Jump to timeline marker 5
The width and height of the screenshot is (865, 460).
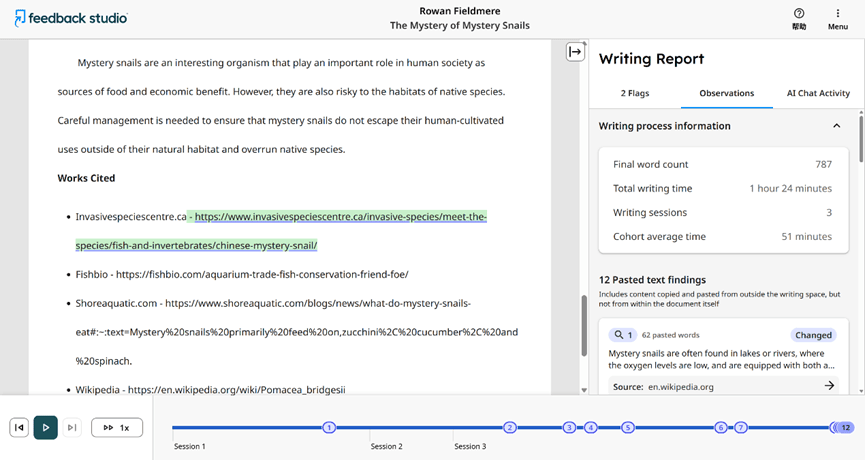(x=628, y=427)
